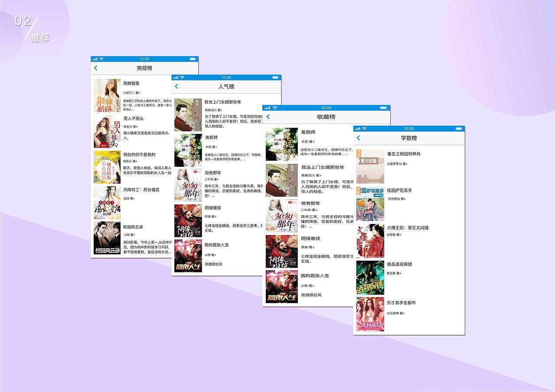Tap the back arrow on the 完结榜 screen
The image size is (555, 392).
click(95, 68)
